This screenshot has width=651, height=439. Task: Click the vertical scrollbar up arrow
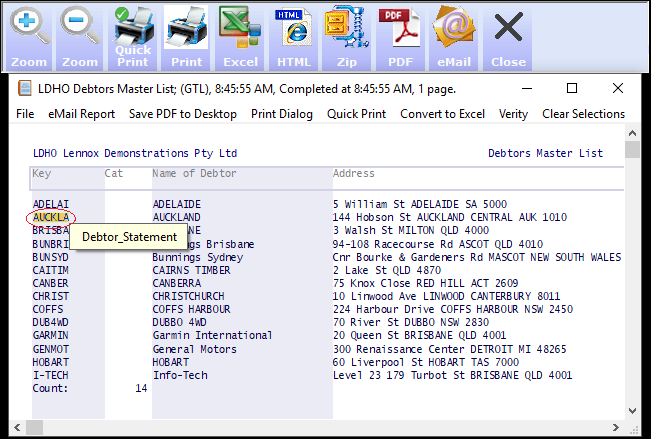tap(632, 149)
